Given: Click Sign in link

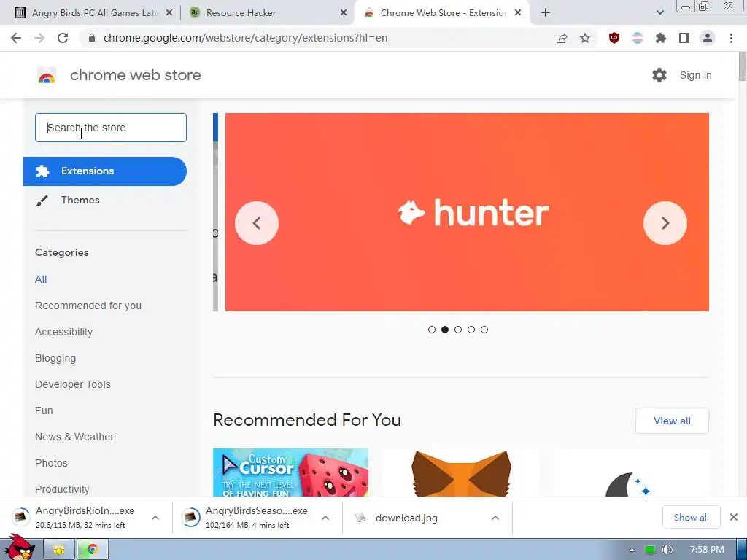Looking at the screenshot, I should [x=695, y=75].
